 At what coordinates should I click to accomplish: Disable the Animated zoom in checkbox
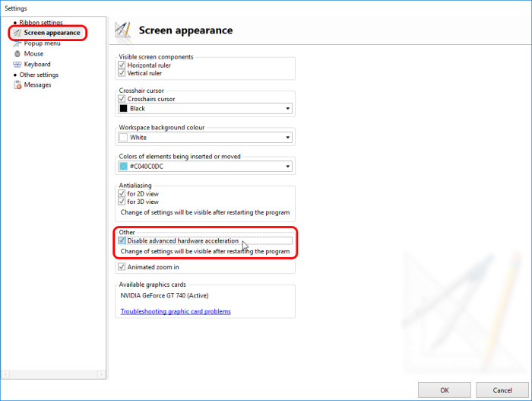click(x=122, y=267)
